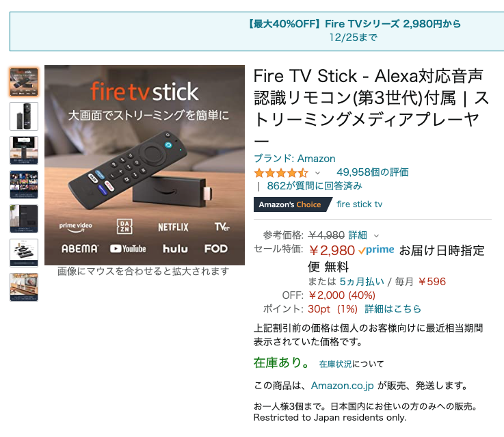Screen dimensions: 504x437
Task: Select the sixth thumbnail showing box contents
Action: (x=24, y=253)
